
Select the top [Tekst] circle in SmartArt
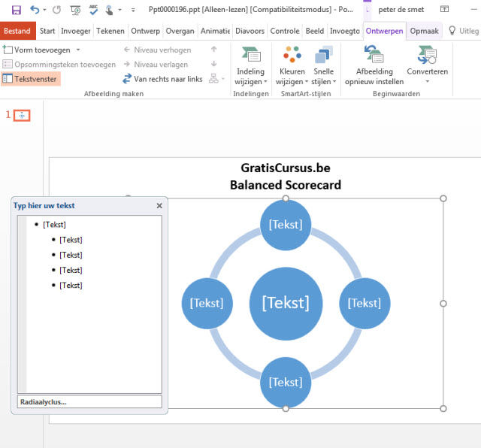[286, 225]
